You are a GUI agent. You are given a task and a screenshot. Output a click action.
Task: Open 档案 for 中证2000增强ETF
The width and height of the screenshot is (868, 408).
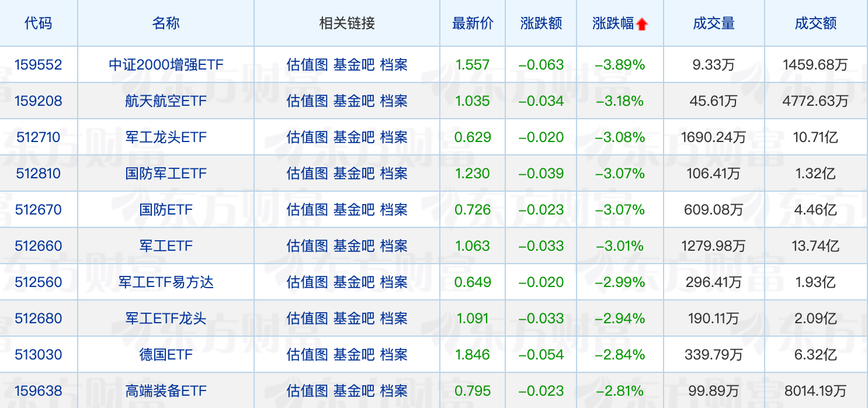(x=394, y=64)
